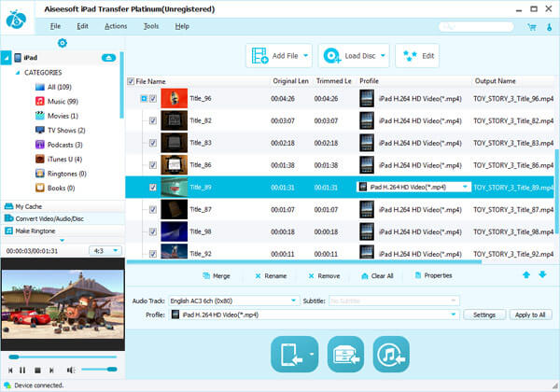Seek on the preview progress bar
The height and width of the screenshot is (392, 560).
(63, 357)
